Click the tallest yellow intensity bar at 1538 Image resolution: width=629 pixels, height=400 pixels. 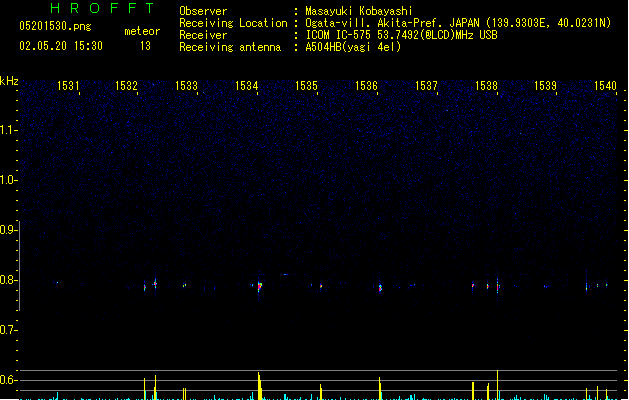[497, 385]
